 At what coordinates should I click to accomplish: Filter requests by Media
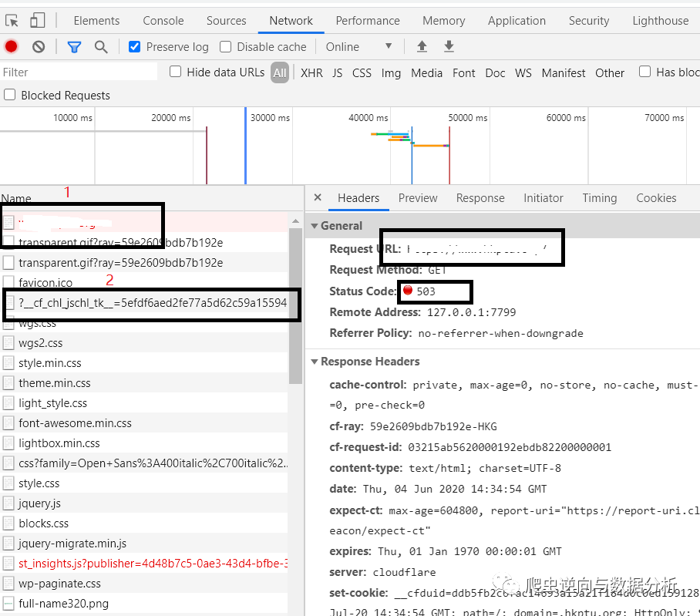[427, 72]
